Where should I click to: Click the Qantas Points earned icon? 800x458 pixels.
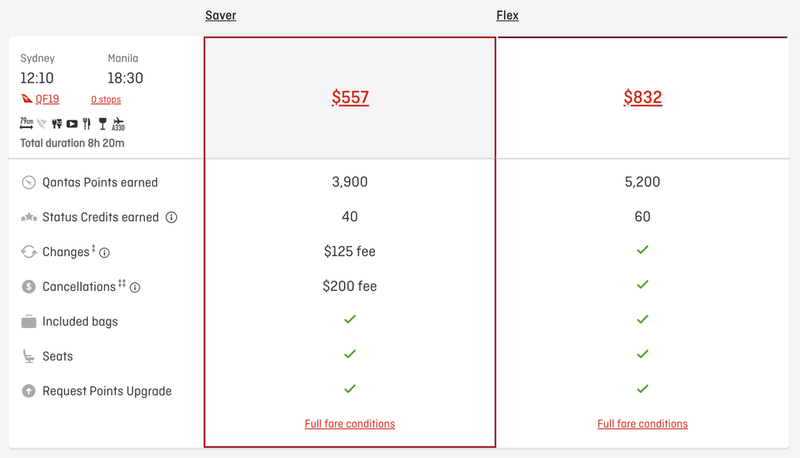tap(29, 183)
